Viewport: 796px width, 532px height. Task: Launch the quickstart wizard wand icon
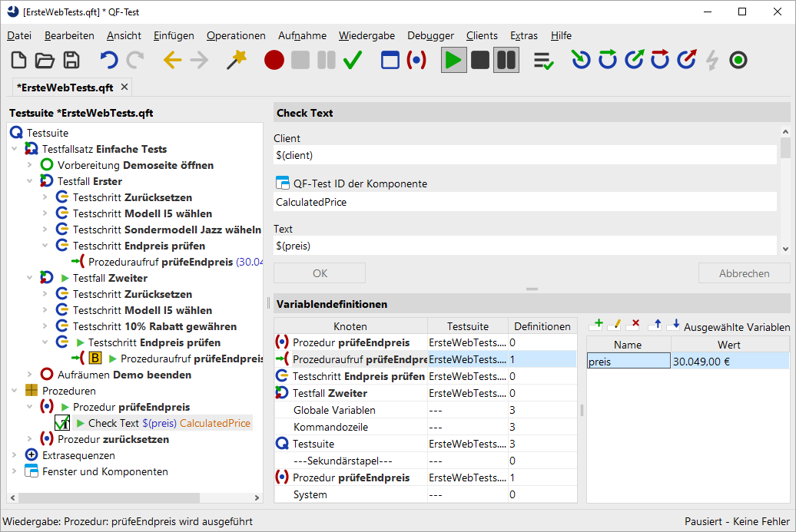click(x=236, y=60)
